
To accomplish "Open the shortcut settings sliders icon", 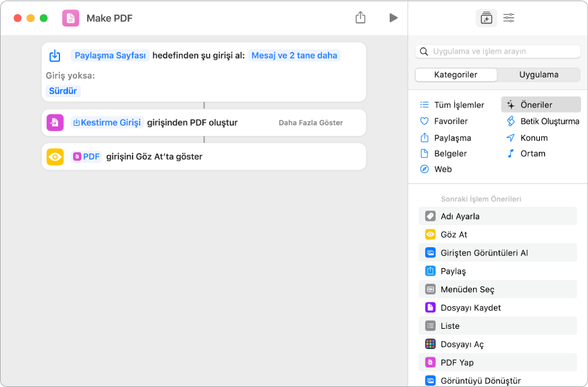I will [x=508, y=18].
